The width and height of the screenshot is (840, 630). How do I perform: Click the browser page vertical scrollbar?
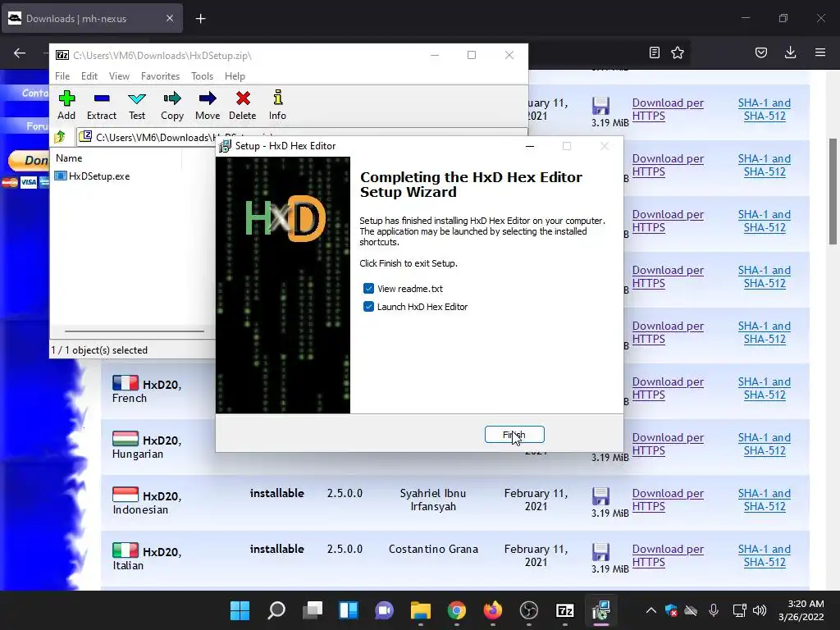[x=833, y=191]
